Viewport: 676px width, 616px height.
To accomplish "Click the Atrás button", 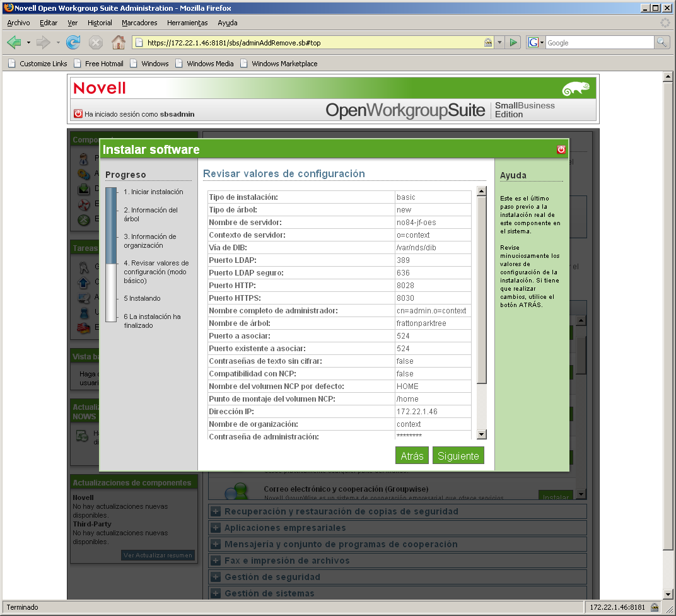I will [x=412, y=456].
